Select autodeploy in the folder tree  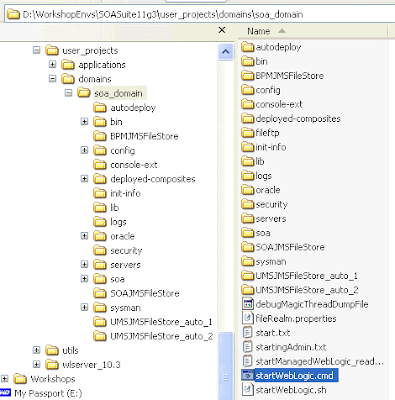point(133,108)
